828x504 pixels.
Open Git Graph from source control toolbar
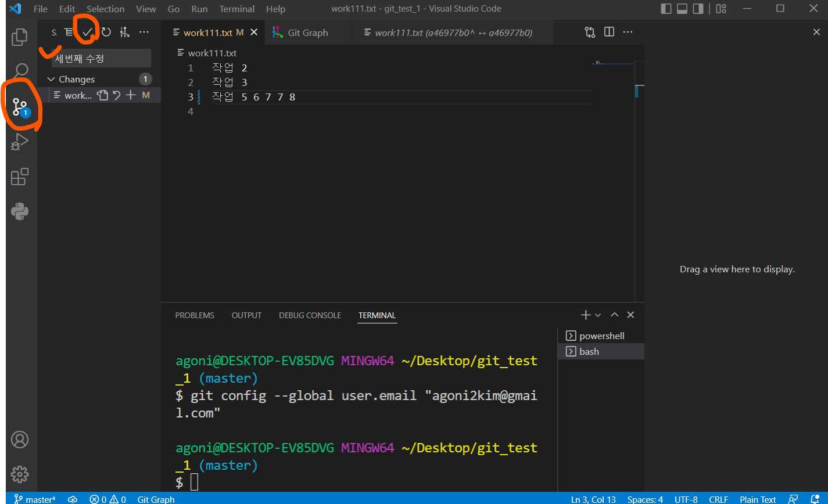pyautogui.click(x=124, y=33)
